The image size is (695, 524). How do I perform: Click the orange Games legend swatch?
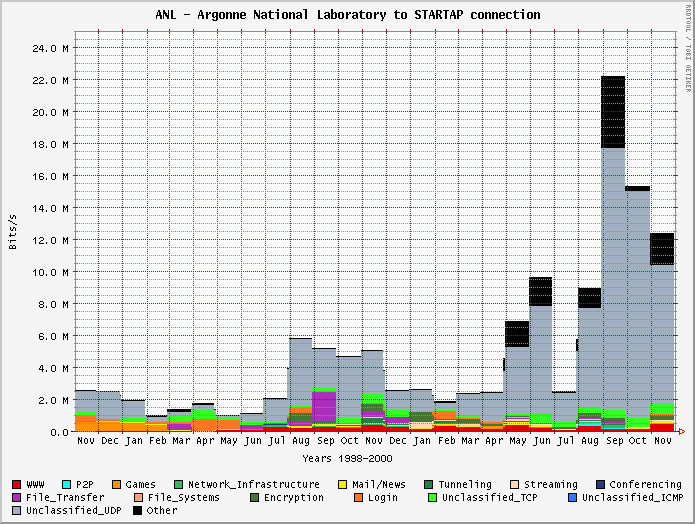tap(117, 485)
